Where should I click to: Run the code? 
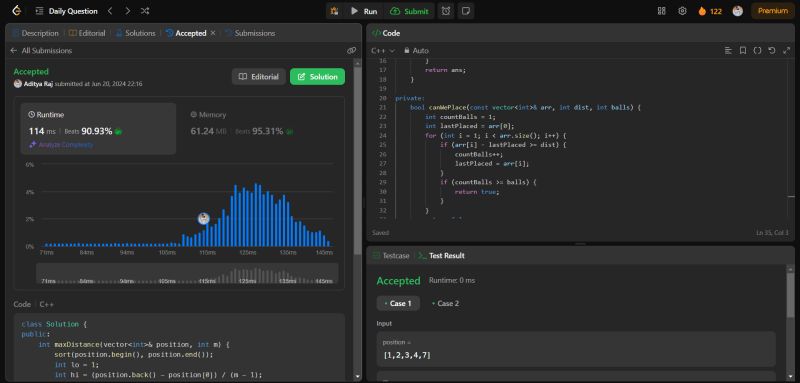pos(364,11)
